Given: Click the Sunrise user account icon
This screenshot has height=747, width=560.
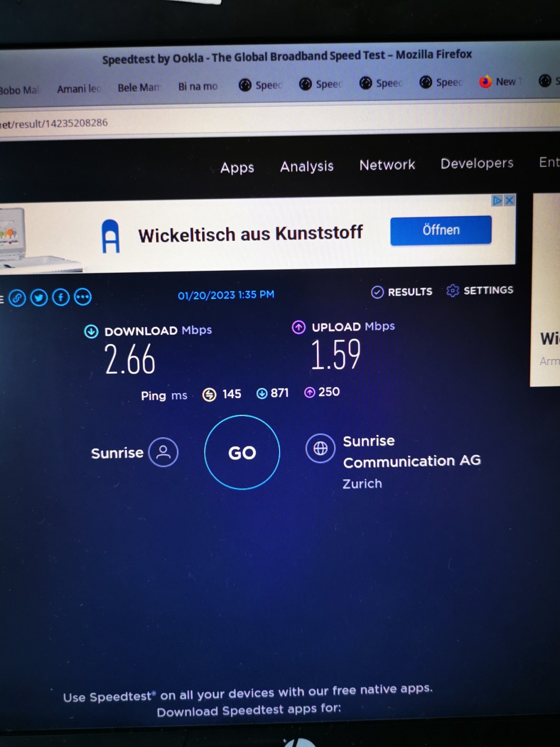Looking at the screenshot, I should (163, 452).
